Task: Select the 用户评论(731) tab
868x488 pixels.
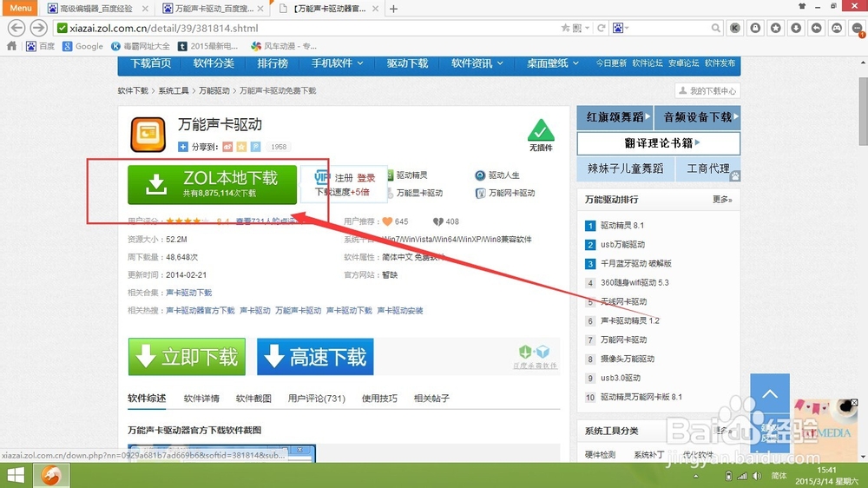Action: [x=317, y=399]
